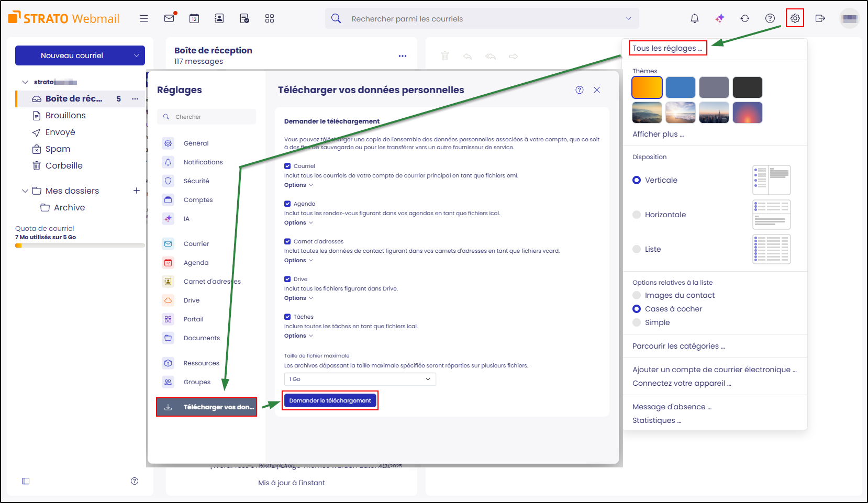
Task: Expand Options under Agenda
Action: [298, 222]
